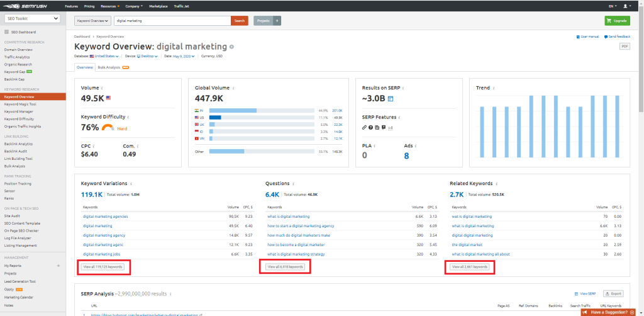The height and width of the screenshot is (316, 644).
Task: Open the SERP snapshot icon beside ~3.0B
Action: tap(391, 99)
